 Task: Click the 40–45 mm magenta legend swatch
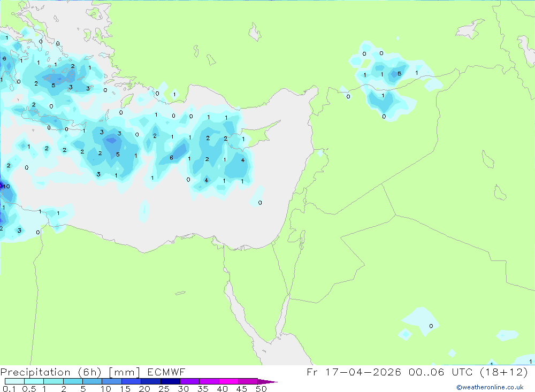[228, 381]
